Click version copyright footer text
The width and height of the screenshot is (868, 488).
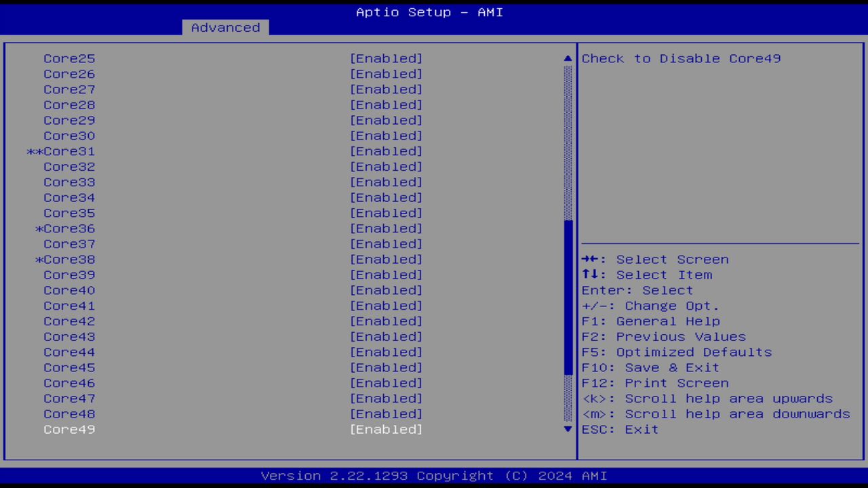click(434, 476)
